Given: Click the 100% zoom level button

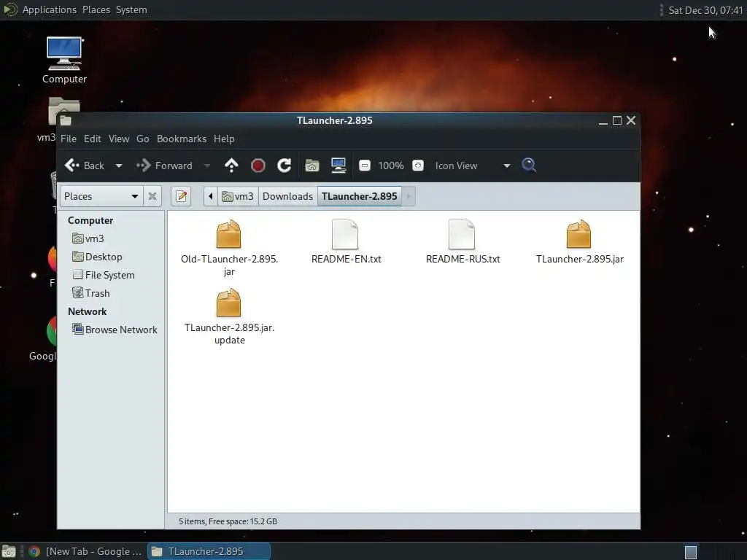Looking at the screenshot, I should click(391, 166).
